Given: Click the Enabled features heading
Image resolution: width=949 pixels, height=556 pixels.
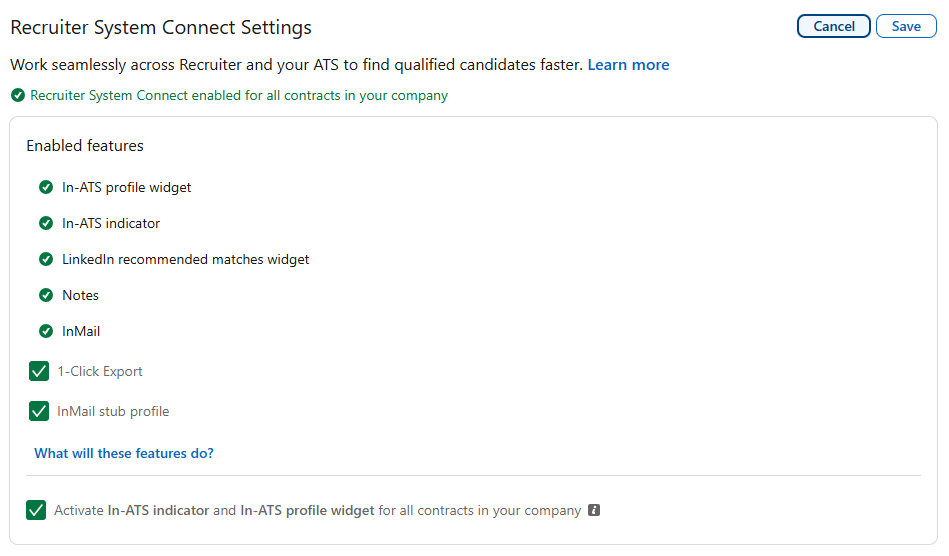Looking at the screenshot, I should pyautogui.click(x=85, y=146).
